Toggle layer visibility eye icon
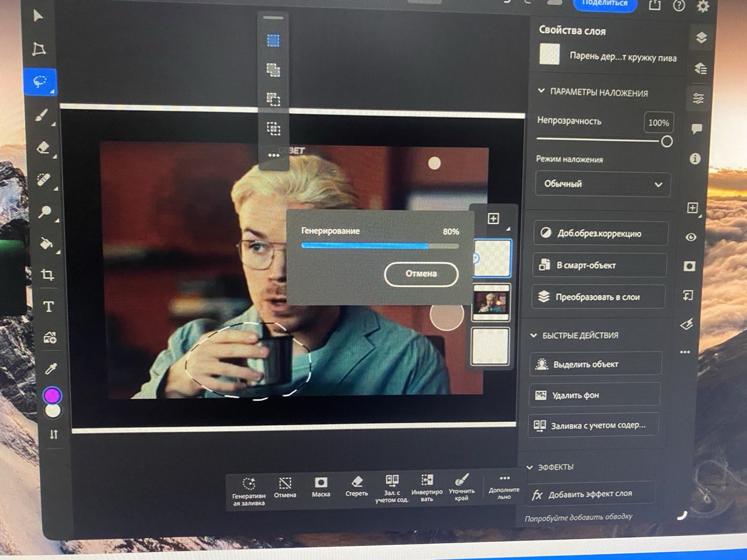Screen dimensions: 747x560 click(x=691, y=237)
